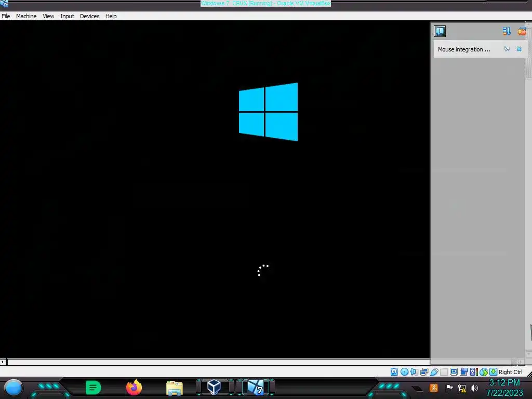
Task: Click the shared folders indicator
Action: 444,372
